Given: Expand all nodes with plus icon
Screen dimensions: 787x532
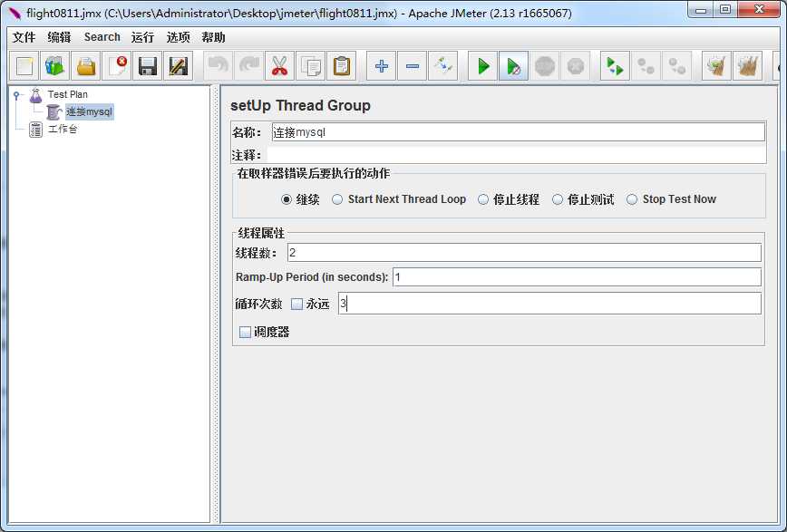Looking at the screenshot, I should [x=382, y=66].
